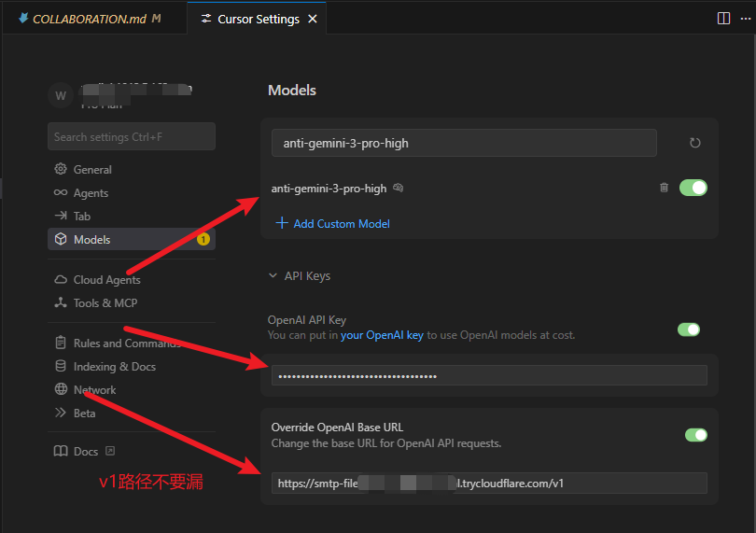Image resolution: width=756 pixels, height=533 pixels.
Task: Open the Docs external link
Action: 132,451
